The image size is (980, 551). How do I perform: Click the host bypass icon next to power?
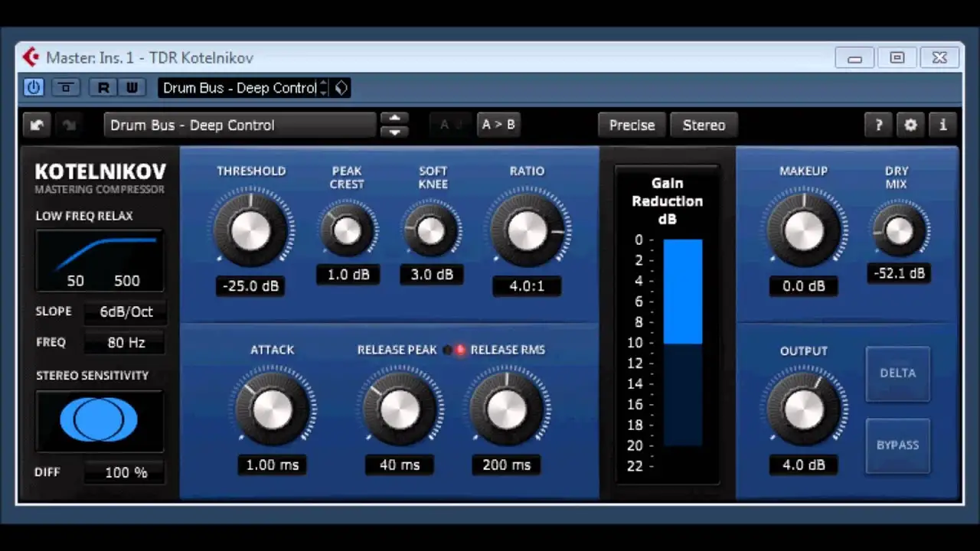pyautogui.click(x=66, y=87)
